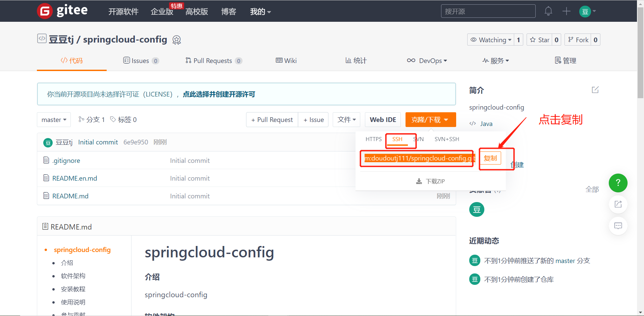Click the 分支 1 branch icon
644x316 pixels.
pyautogui.click(x=81, y=119)
